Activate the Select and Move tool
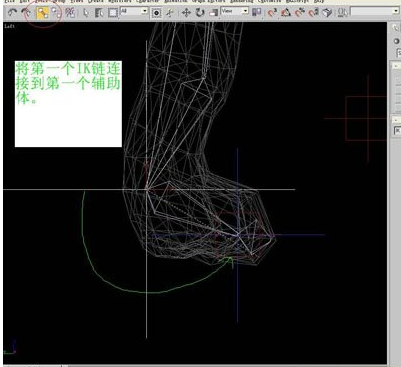 [186, 13]
